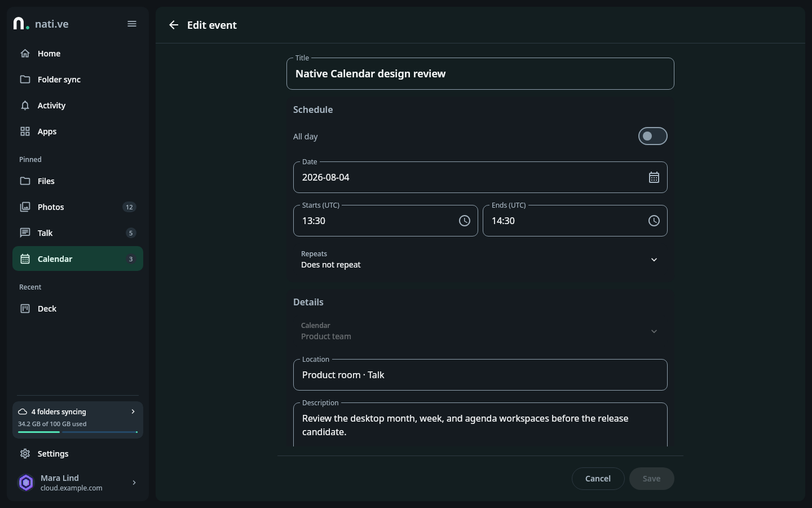The height and width of the screenshot is (508, 812).
Task: Click the Apps grid icon
Action: point(25,132)
